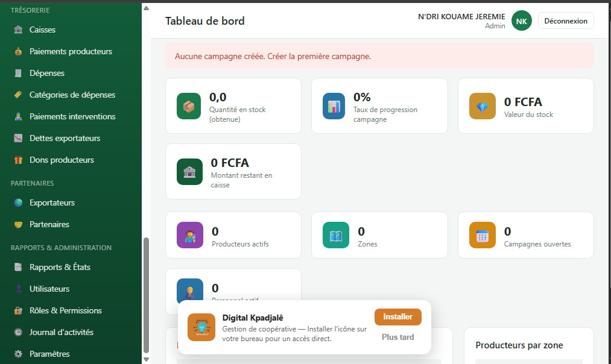
Task: Click the globe icon beside Exportateurs
Action: 18,203
